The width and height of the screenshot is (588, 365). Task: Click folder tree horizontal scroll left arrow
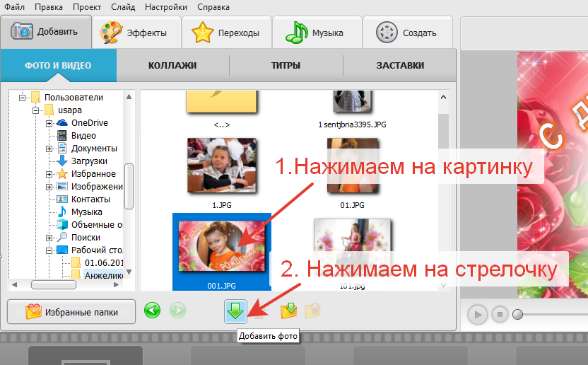point(14,284)
